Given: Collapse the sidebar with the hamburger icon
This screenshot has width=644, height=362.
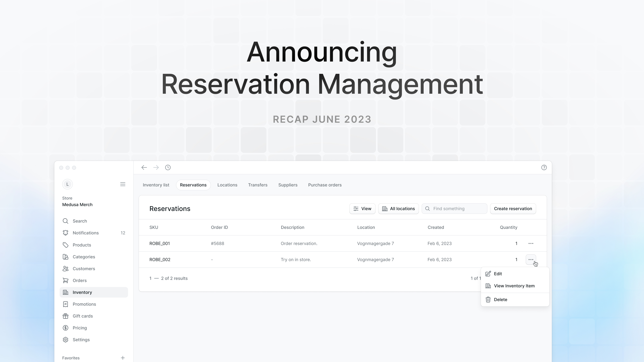Looking at the screenshot, I should (123, 184).
